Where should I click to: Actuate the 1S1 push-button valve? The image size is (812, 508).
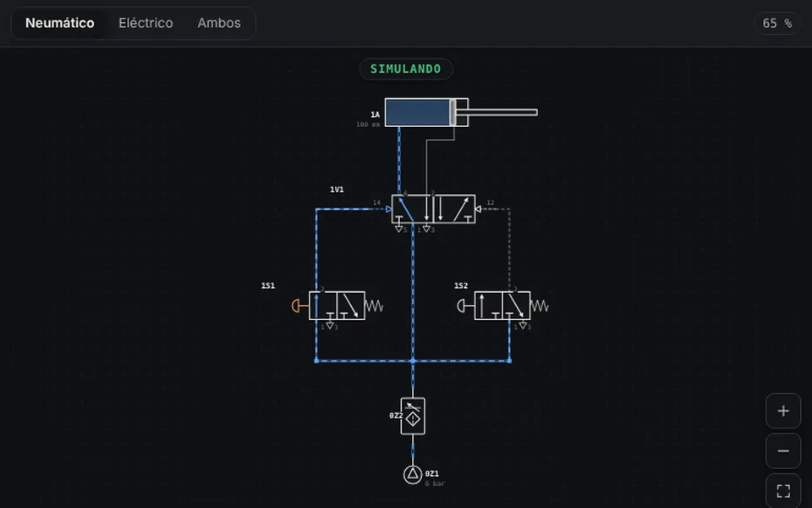pyautogui.click(x=337, y=306)
